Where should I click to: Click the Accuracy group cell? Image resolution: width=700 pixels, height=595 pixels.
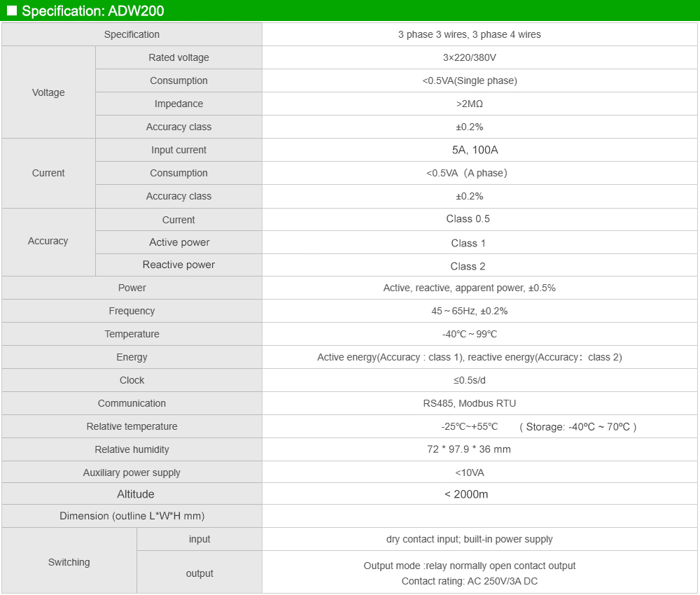coord(48,241)
